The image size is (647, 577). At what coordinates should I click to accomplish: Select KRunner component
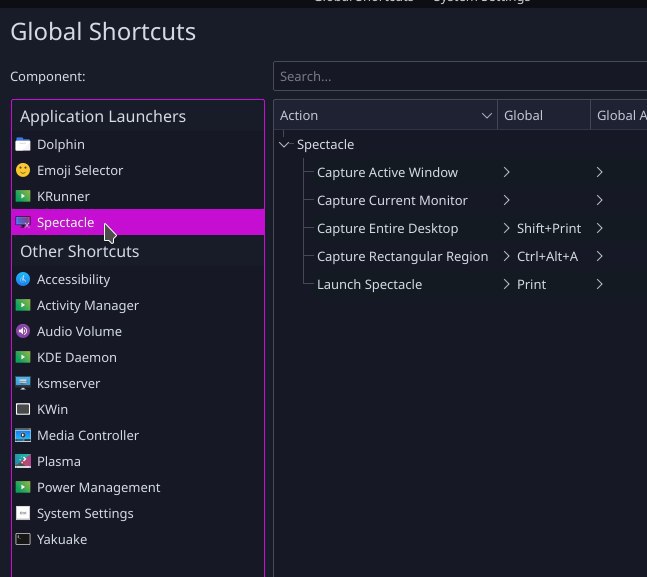coord(138,196)
